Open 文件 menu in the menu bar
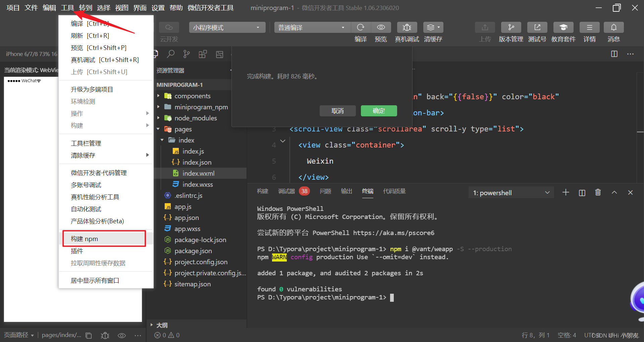The image size is (644, 342). click(x=31, y=8)
